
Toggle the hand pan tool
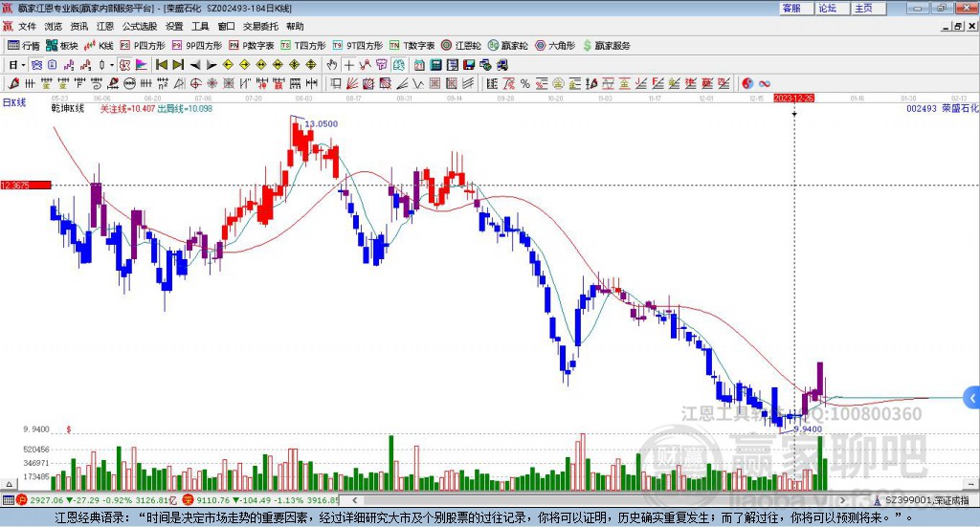(332, 65)
